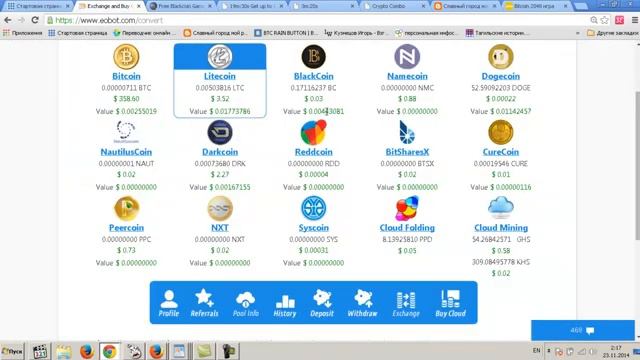The width and height of the screenshot is (640, 360).
Task: Open the Syscoin text link
Action: pos(313,228)
